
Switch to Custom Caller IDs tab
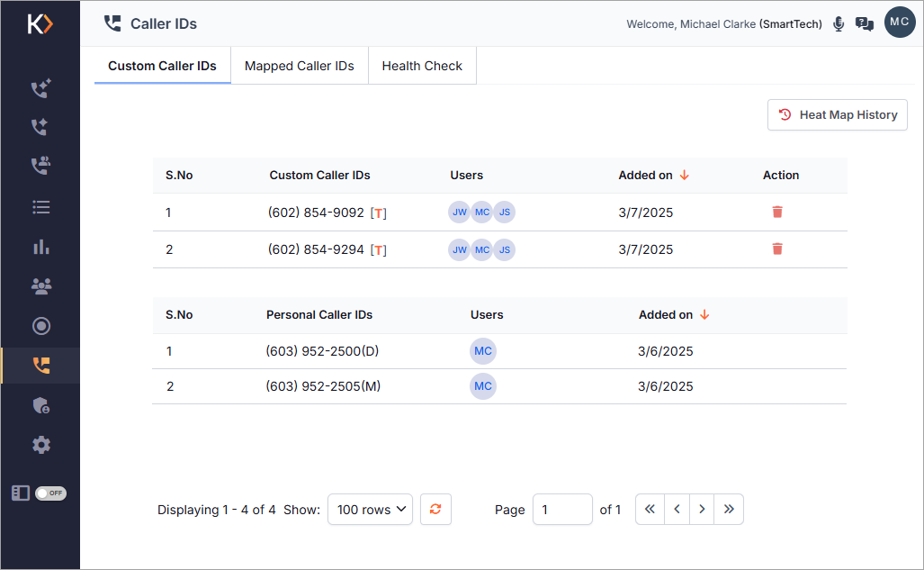(162, 66)
